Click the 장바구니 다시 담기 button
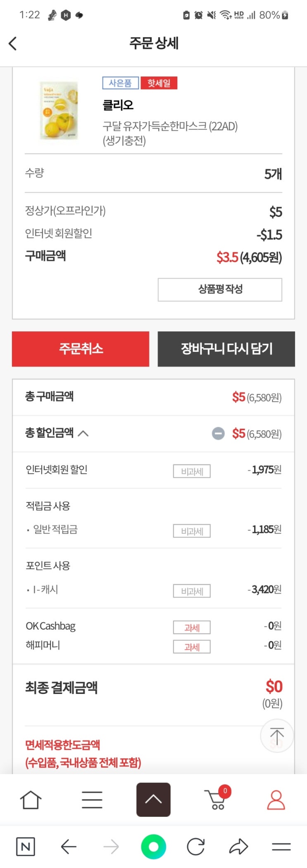The image size is (307, 868). click(x=226, y=349)
